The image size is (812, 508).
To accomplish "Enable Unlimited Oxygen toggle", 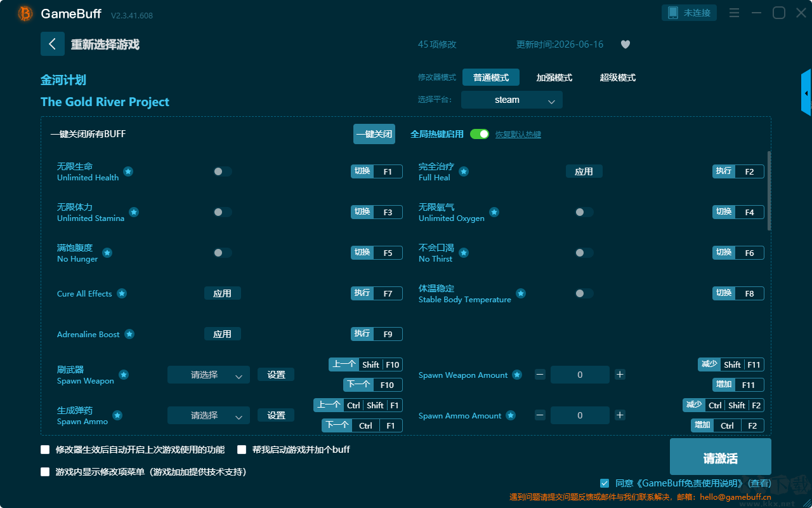I will [584, 212].
